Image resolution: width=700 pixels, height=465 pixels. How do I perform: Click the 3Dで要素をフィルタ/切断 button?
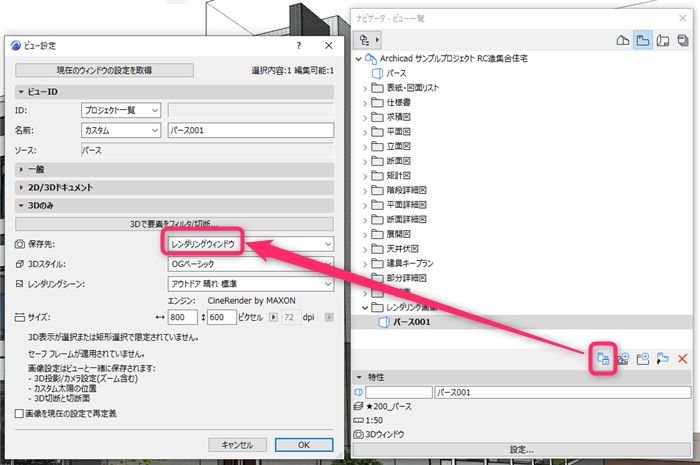tap(174, 224)
